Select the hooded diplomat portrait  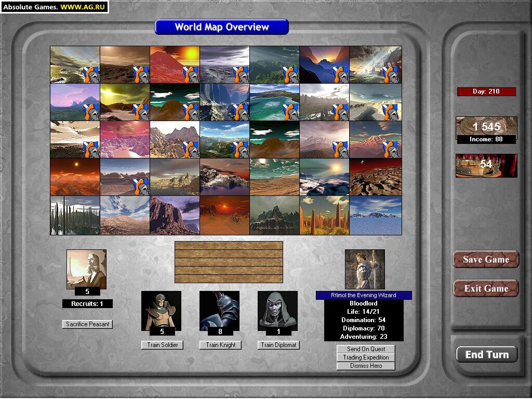point(278,311)
